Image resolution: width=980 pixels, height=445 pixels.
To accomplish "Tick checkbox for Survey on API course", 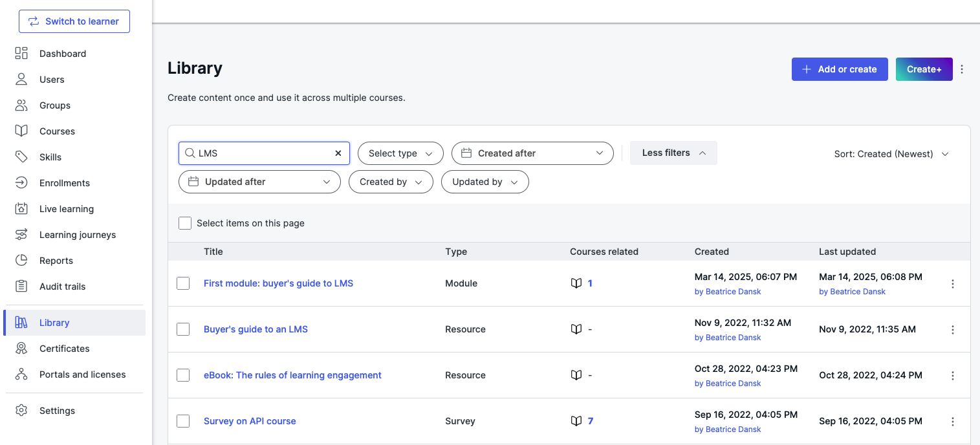I will [x=183, y=421].
